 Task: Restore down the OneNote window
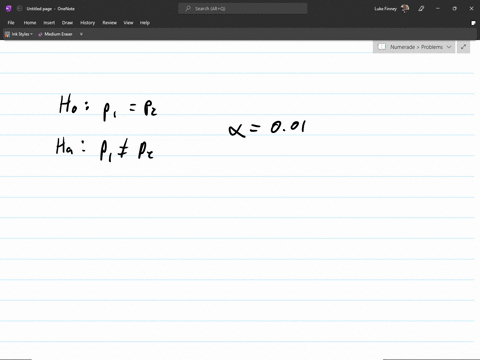coord(454,9)
